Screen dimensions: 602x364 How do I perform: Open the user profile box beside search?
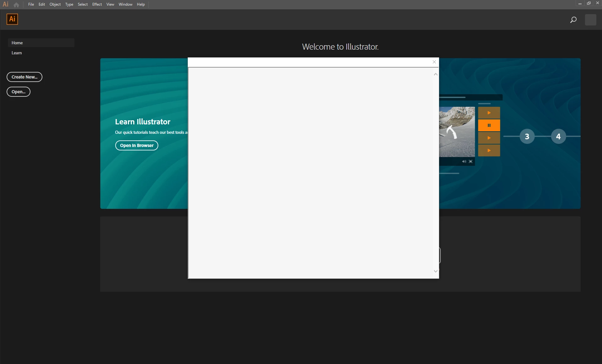[x=590, y=20]
